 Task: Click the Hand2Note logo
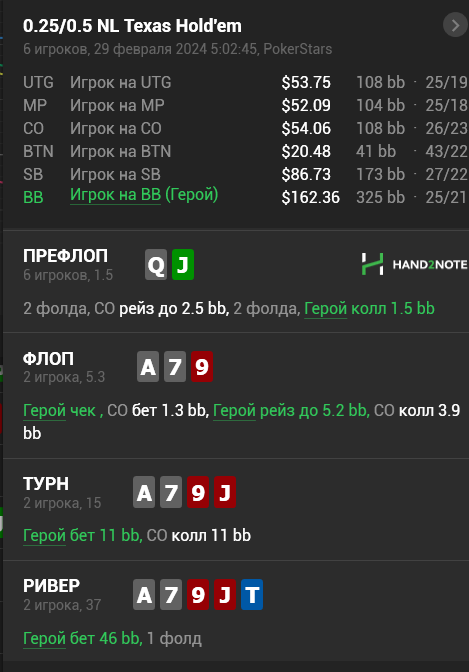click(414, 264)
